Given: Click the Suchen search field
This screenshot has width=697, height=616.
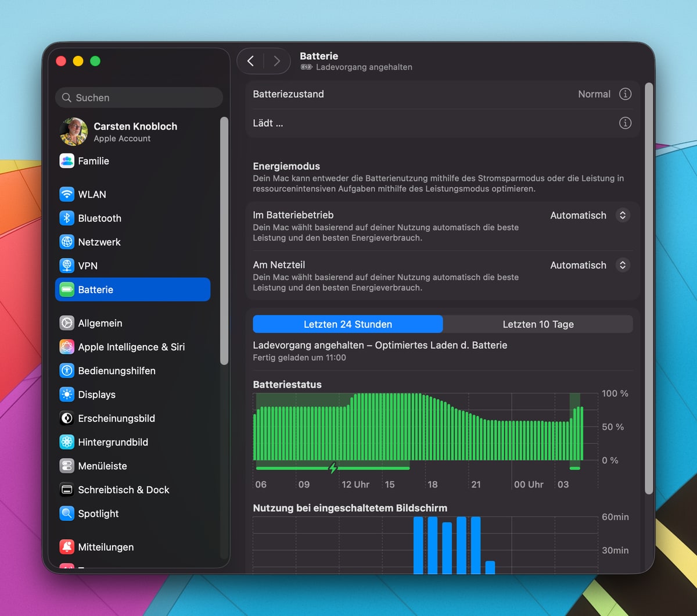Looking at the screenshot, I should 139,98.
